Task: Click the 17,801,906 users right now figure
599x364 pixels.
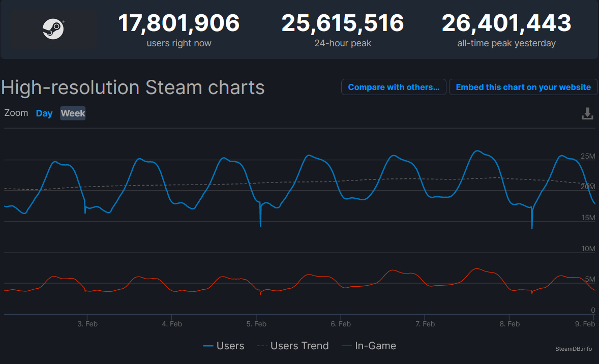Action: [x=179, y=23]
